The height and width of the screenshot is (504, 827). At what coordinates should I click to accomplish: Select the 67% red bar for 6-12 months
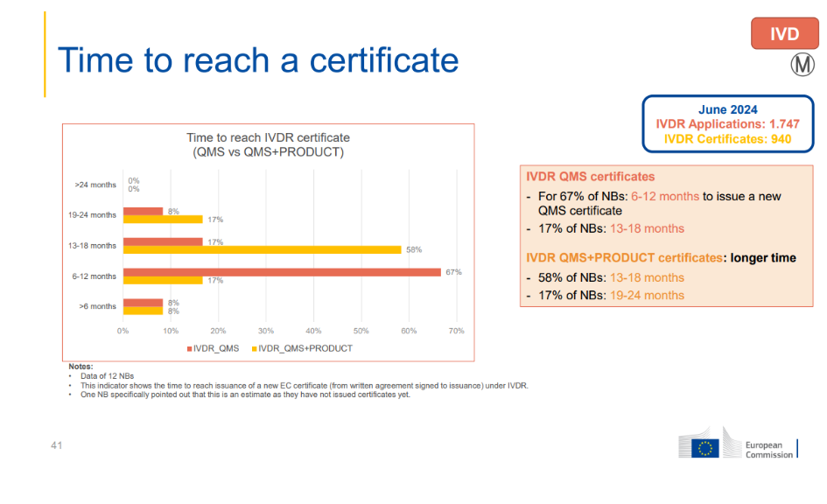[282, 272]
